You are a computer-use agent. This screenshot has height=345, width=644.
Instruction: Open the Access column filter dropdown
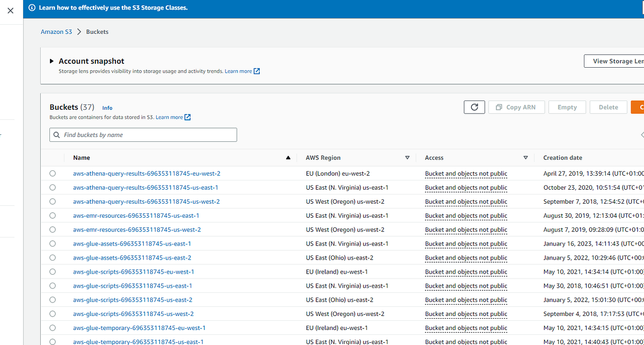525,157
